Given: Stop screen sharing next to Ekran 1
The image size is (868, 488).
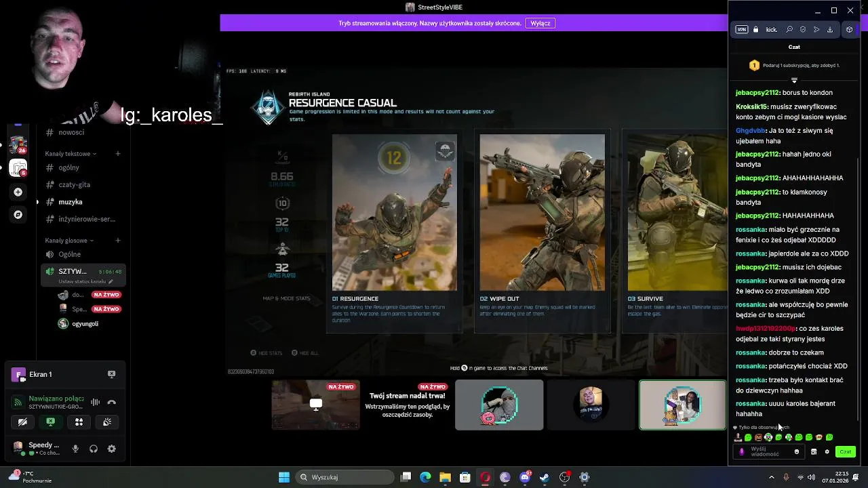Looking at the screenshot, I should [111, 374].
